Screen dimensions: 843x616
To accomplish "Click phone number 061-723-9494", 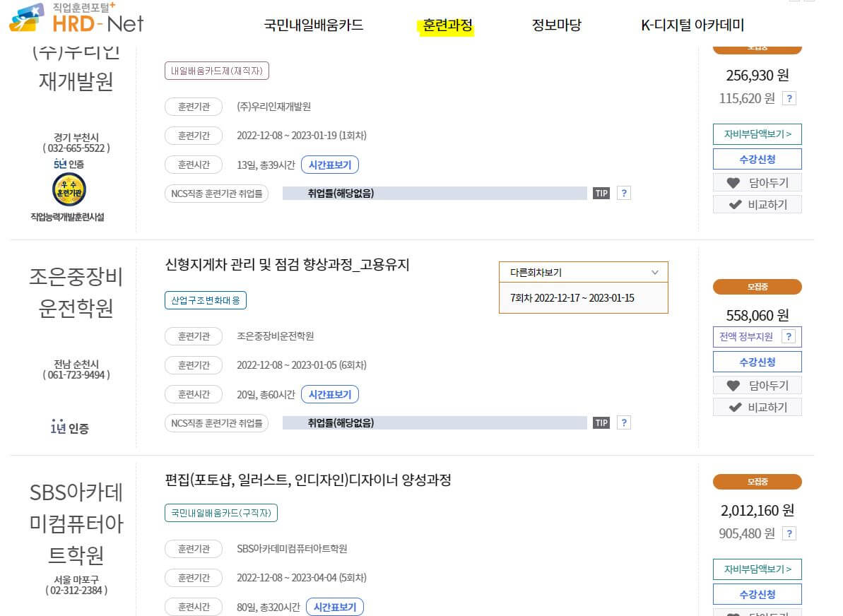I will (x=76, y=375).
